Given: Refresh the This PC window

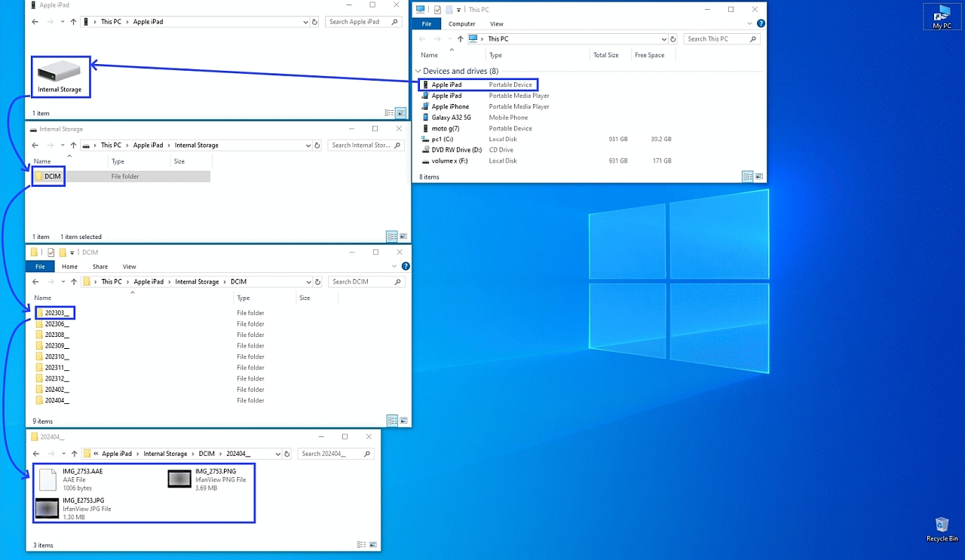Looking at the screenshot, I should pyautogui.click(x=673, y=39).
